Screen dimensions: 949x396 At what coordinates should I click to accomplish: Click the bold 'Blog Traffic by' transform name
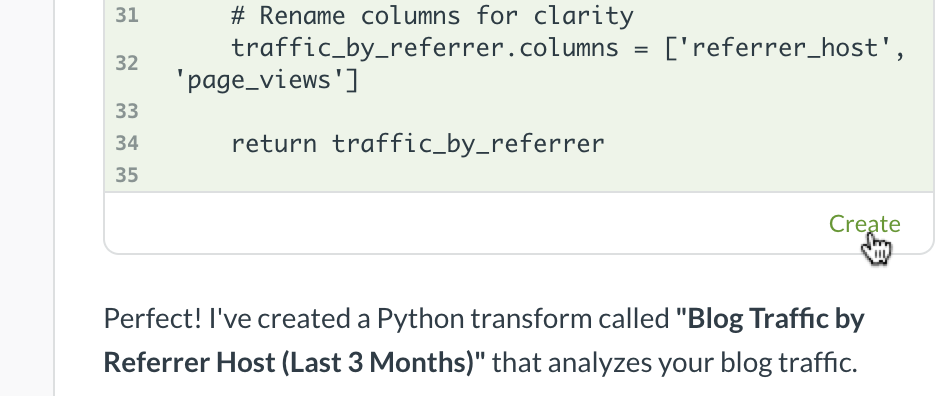770,318
